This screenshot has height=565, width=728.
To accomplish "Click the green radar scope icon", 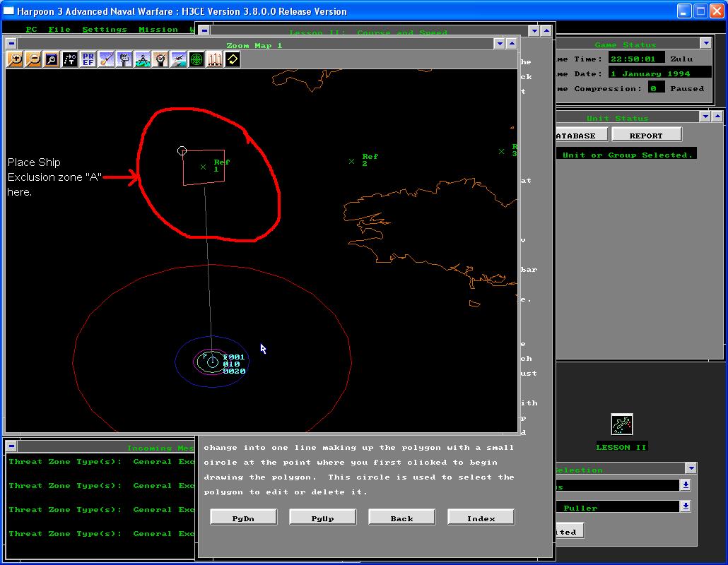I will tap(196, 59).
